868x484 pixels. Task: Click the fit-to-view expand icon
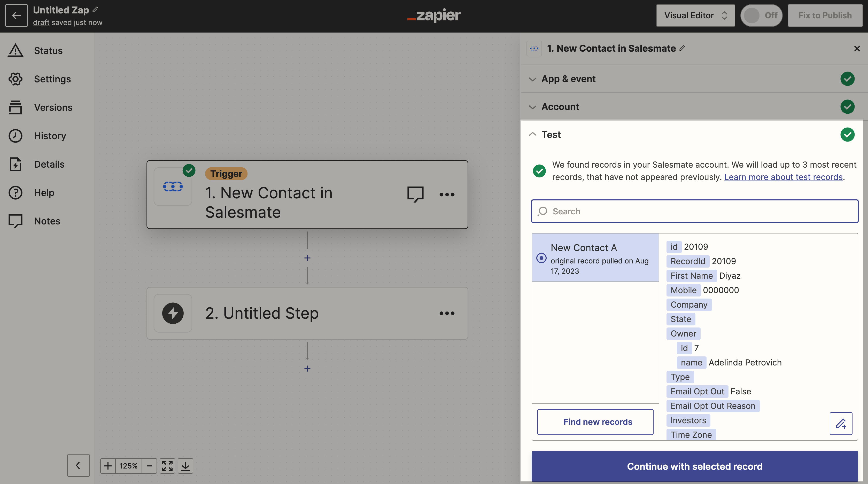click(167, 466)
